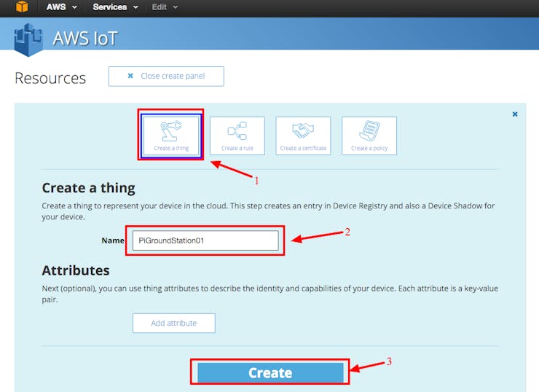Viewport: 539px width, 392px height.
Task: Click the Name field label
Action: click(x=113, y=240)
